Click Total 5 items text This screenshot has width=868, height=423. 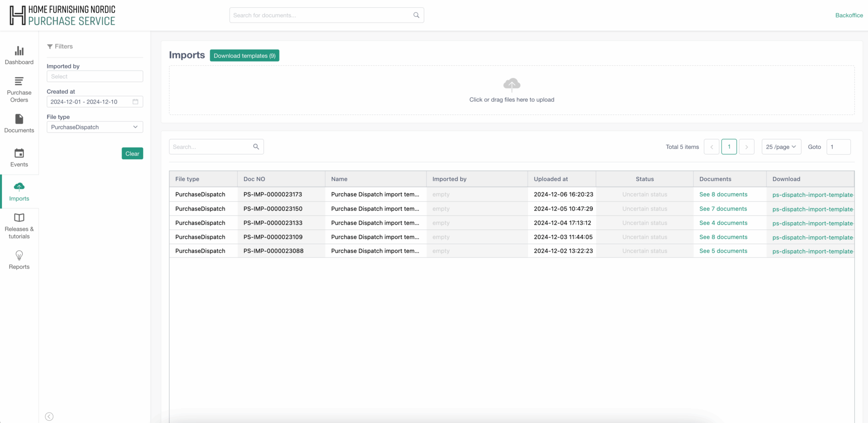pos(682,147)
